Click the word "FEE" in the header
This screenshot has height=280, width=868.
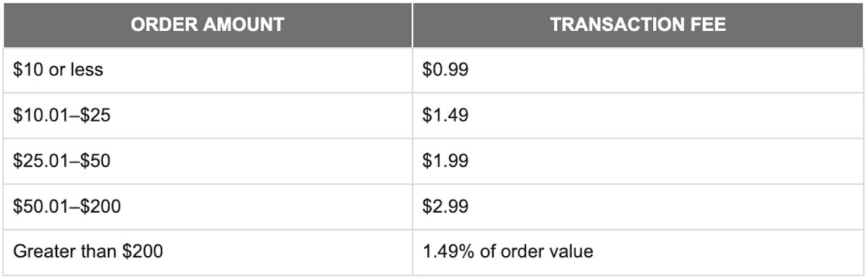coord(707,25)
